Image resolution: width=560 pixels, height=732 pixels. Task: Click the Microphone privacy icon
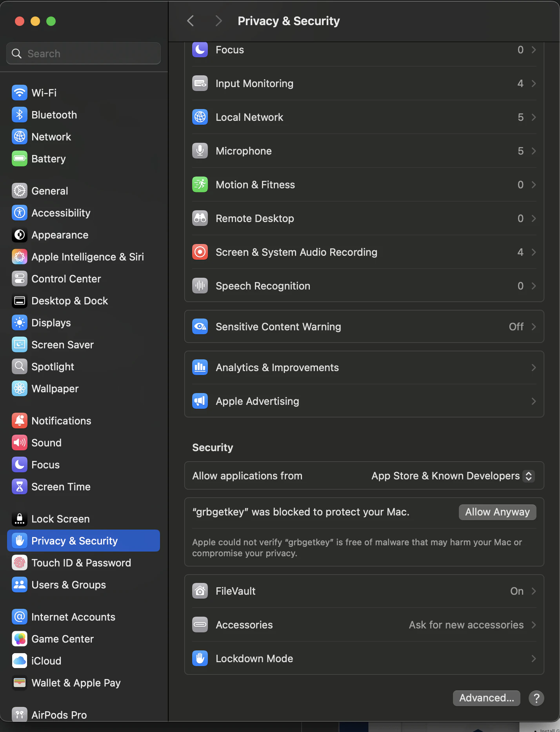(200, 151)
